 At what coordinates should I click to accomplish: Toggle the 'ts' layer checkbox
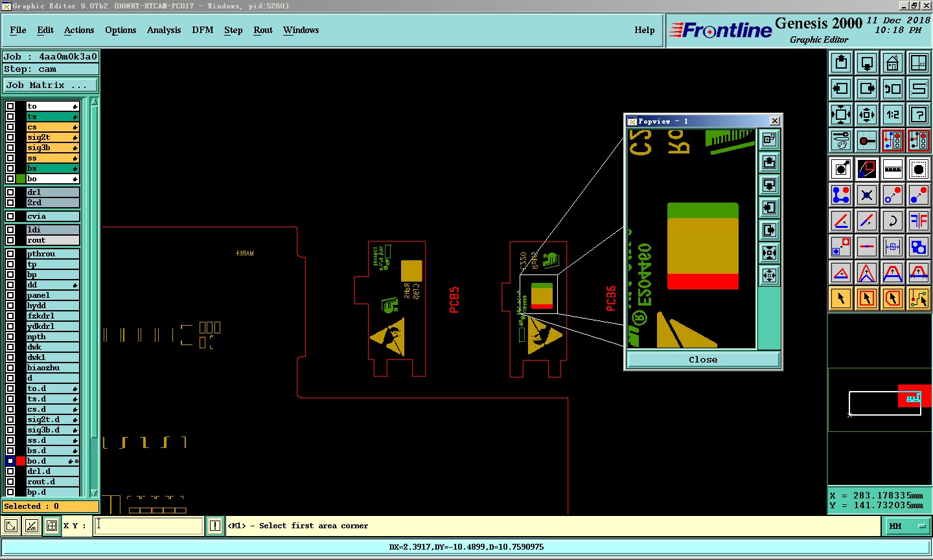(10, 117)
